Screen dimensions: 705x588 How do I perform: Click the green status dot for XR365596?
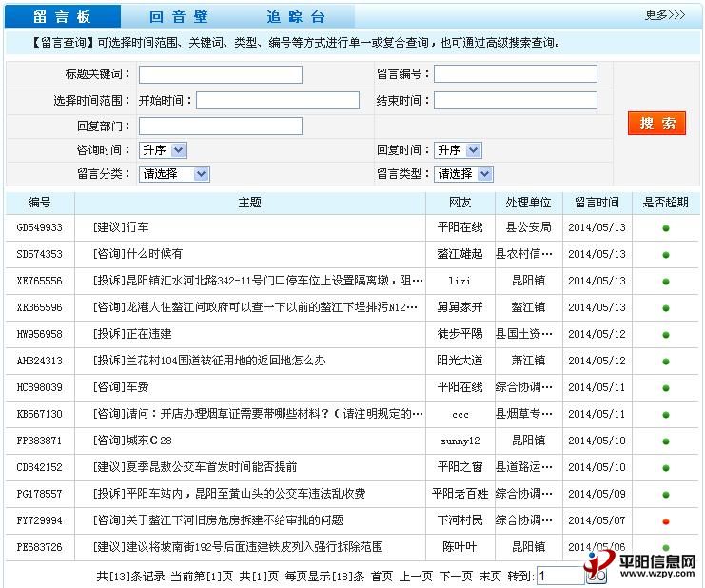[666, 308]
